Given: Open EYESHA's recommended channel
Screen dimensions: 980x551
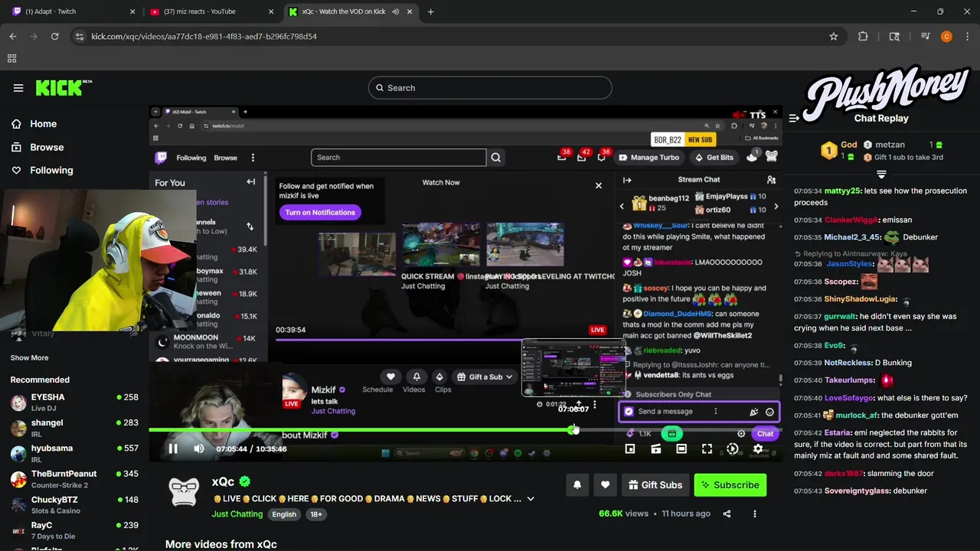Looking at the screenshot, I should [x=74, y=402].
